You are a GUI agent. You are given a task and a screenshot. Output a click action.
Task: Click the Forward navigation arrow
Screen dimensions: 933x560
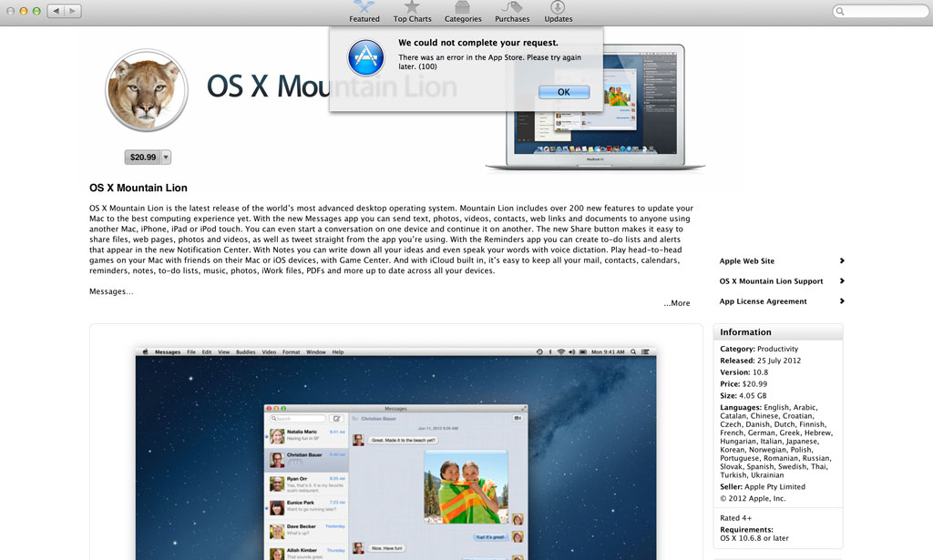73,11
